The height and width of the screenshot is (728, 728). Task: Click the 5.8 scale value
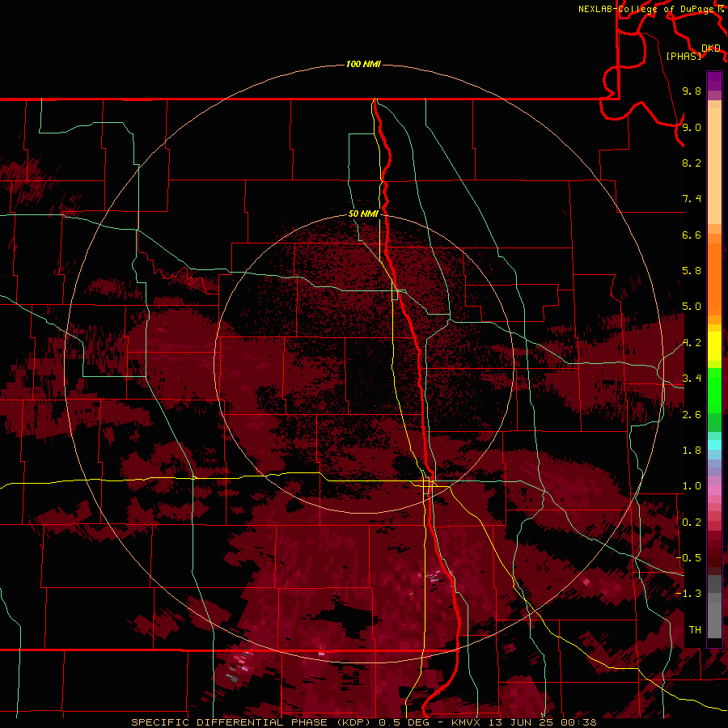pos(692,271)
